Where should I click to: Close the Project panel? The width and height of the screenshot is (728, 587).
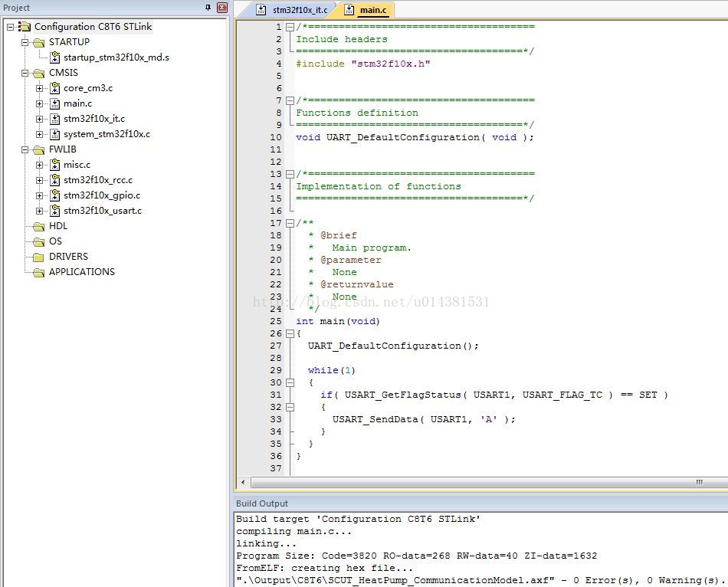click(x=222, y=8)
